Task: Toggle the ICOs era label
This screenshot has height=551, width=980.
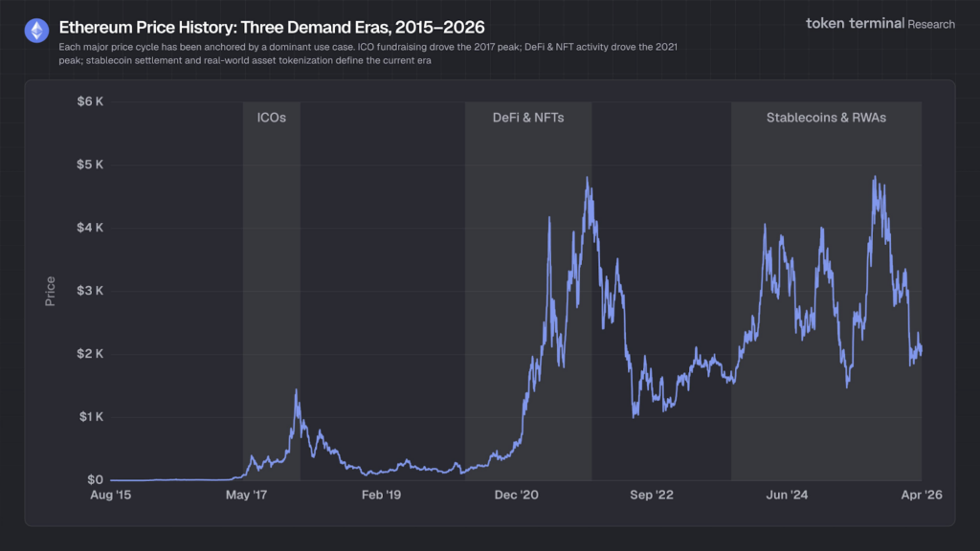Action: point(271,118)
